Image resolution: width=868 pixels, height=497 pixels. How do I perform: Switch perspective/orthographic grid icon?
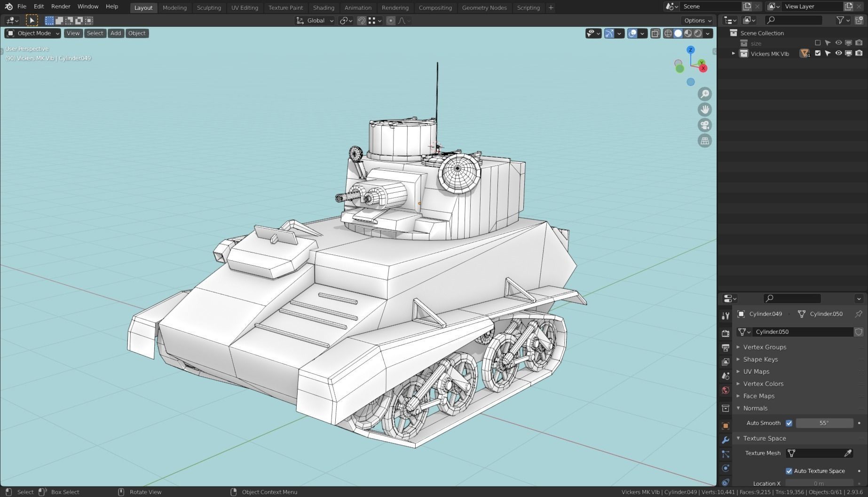point(704,141)
